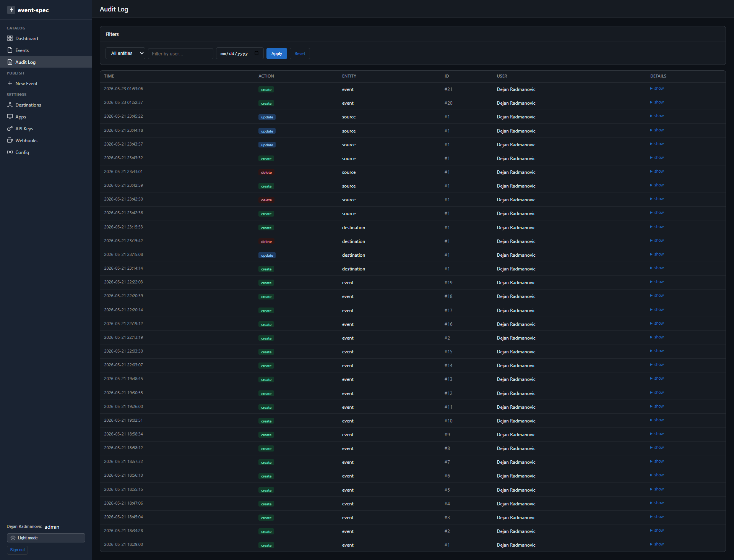The height and width of the screenshot is (560, 734).
Task: Select the Audit Log menu item
Action: coord(46,62)
